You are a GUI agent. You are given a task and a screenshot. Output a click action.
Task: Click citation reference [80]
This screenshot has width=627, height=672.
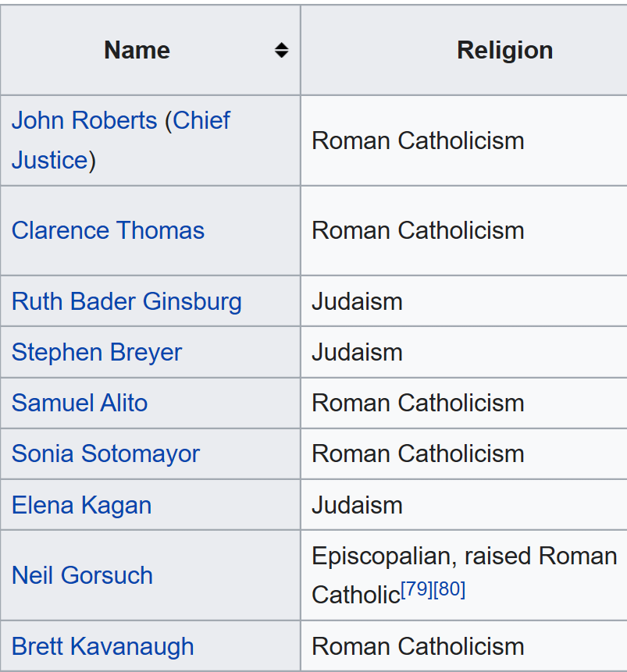pyautogui.click(x=450, y=590)
